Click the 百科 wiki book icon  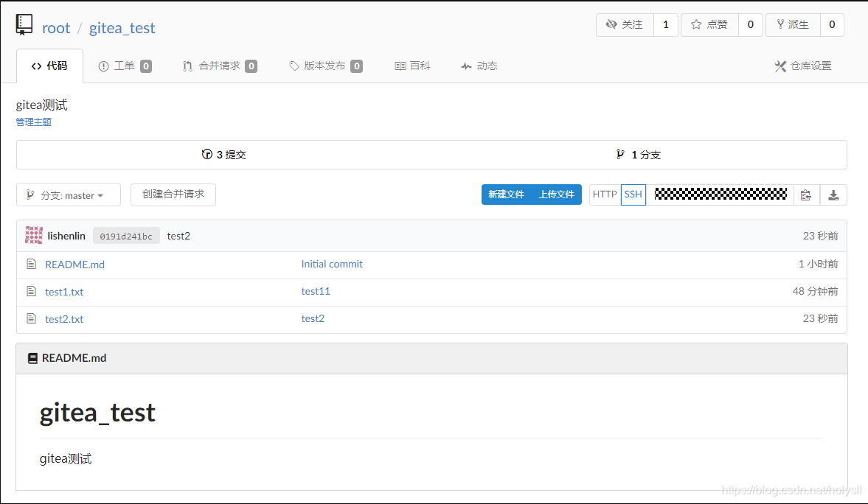pyautogui.click(x=400, y=66)
